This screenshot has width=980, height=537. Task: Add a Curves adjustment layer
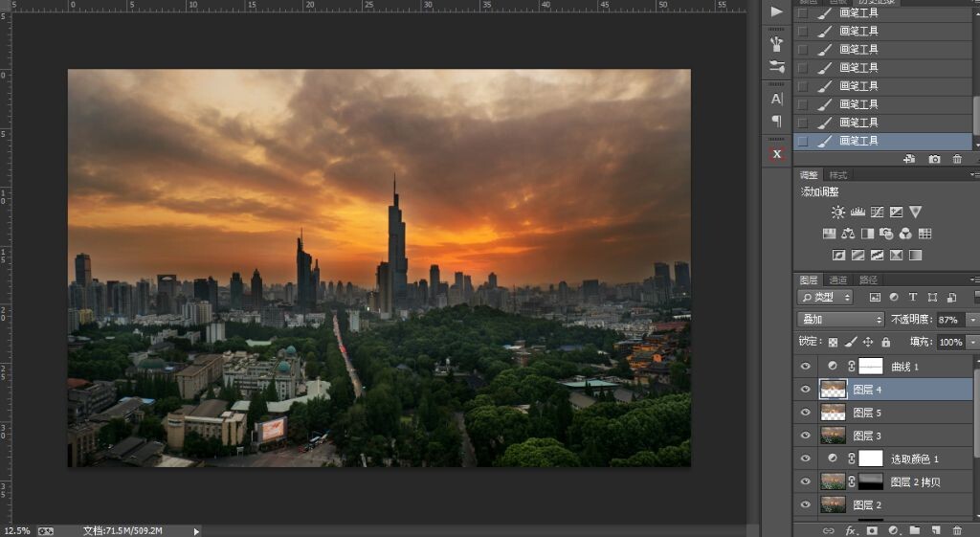coord(877,212)
